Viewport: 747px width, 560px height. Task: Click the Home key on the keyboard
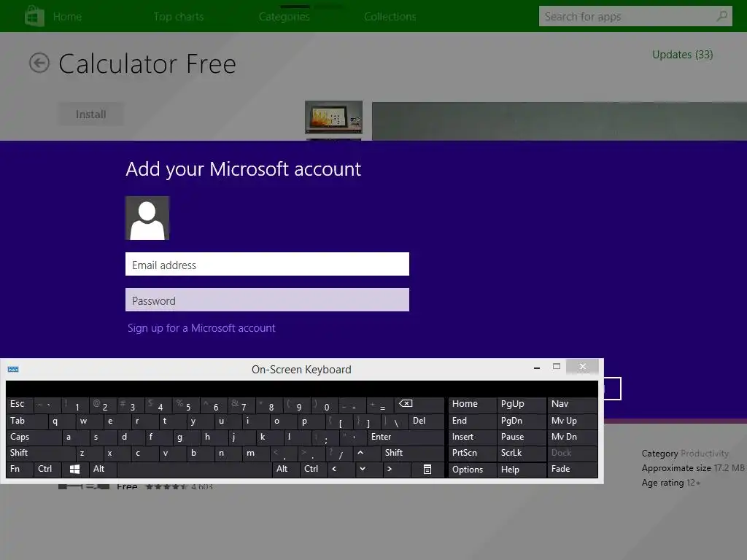point(472,404)
